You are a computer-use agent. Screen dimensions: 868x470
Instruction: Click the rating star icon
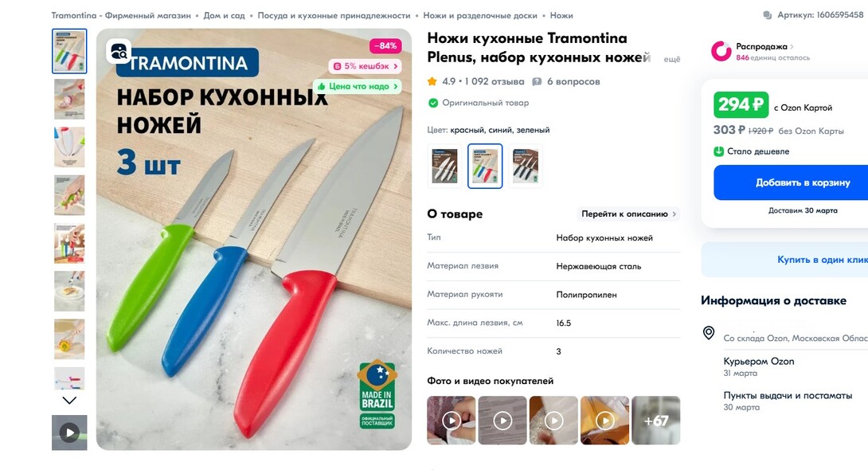pyautogui.click(x=432, y=81)
